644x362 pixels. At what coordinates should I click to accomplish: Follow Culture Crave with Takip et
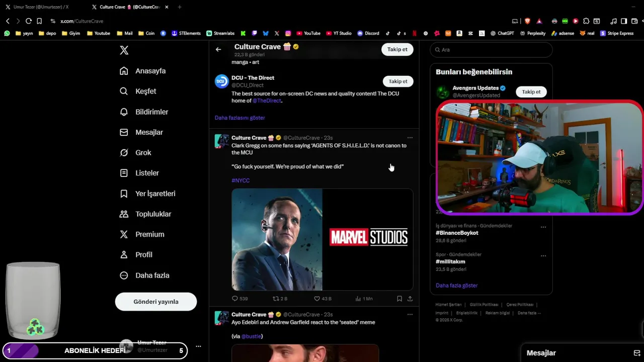tap(397, 49)
